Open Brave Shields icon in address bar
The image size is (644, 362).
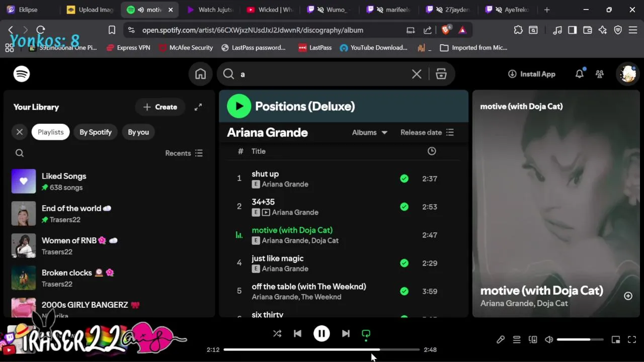pyautogui.click(x=445, y=30)
